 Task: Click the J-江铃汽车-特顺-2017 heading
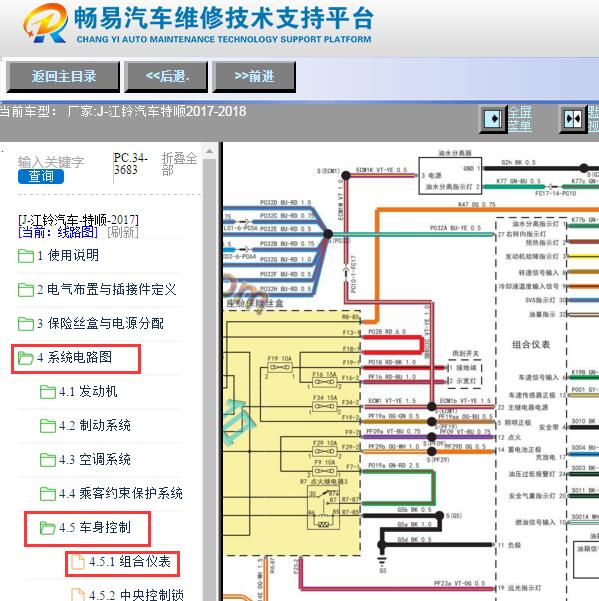click(78, 220)
